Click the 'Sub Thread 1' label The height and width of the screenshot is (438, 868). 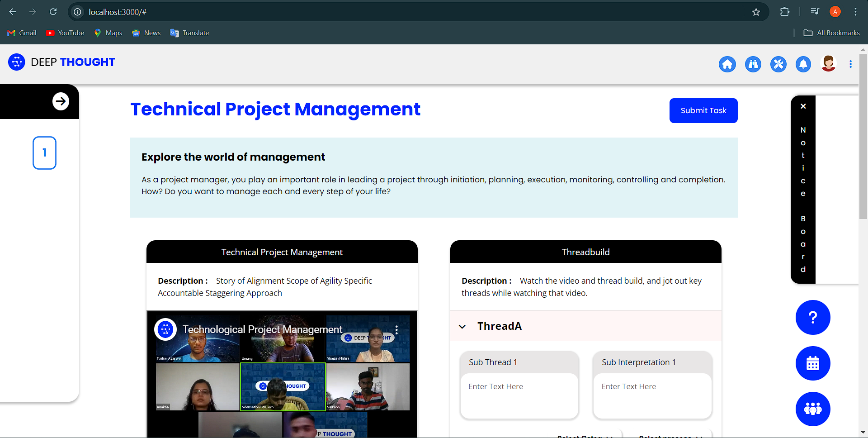tap(493, 362)
